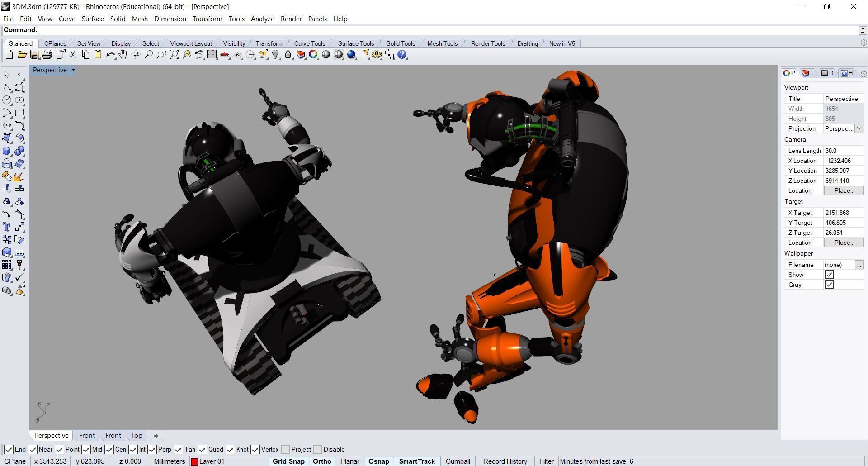Viewport: 868px width, 466px height.
Task: Click the target Location Place button
Action: click(844, 243)
